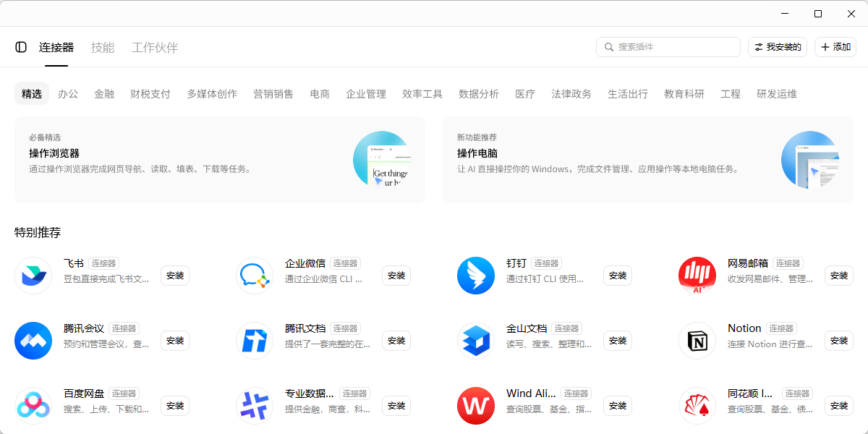Viewport: 868px width, 434px height.
Task: Open the 腾讯会议 connector icon
Action: pos(33,341)
